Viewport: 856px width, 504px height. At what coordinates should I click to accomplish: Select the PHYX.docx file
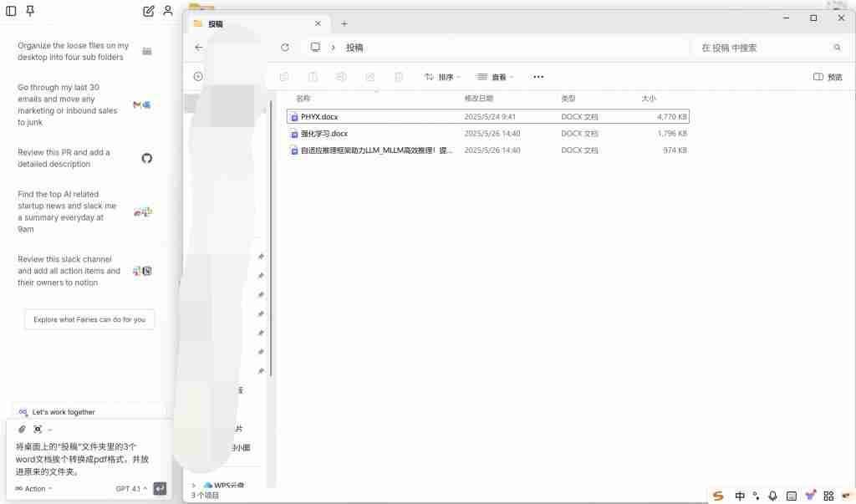[x=320, y=116]
